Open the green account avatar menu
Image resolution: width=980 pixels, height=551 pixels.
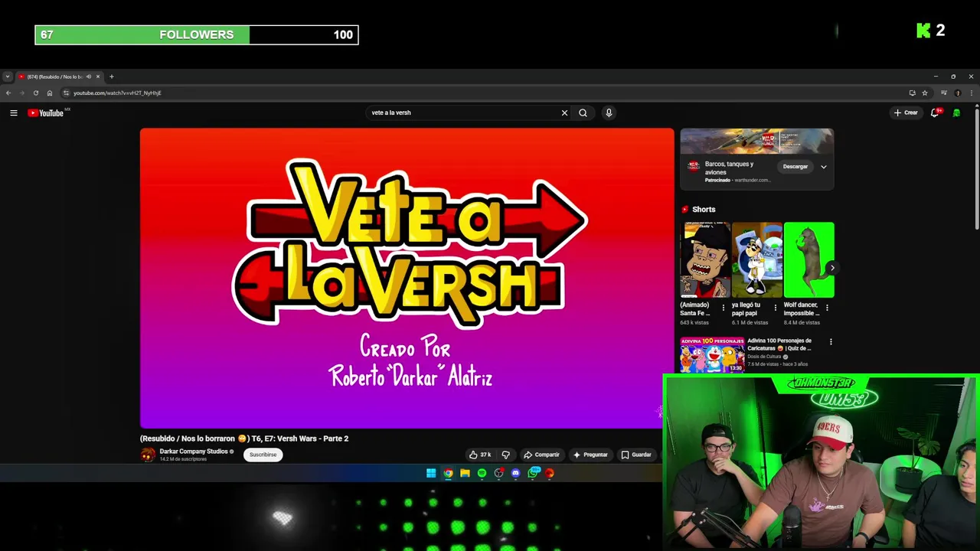(x=956, y=112)
